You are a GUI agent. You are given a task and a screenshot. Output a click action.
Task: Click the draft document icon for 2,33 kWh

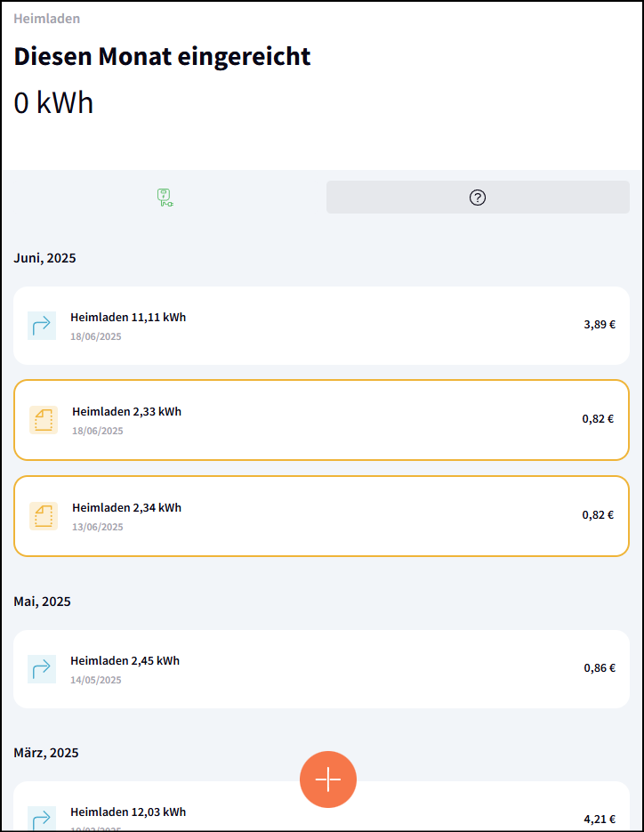[44, 420]
